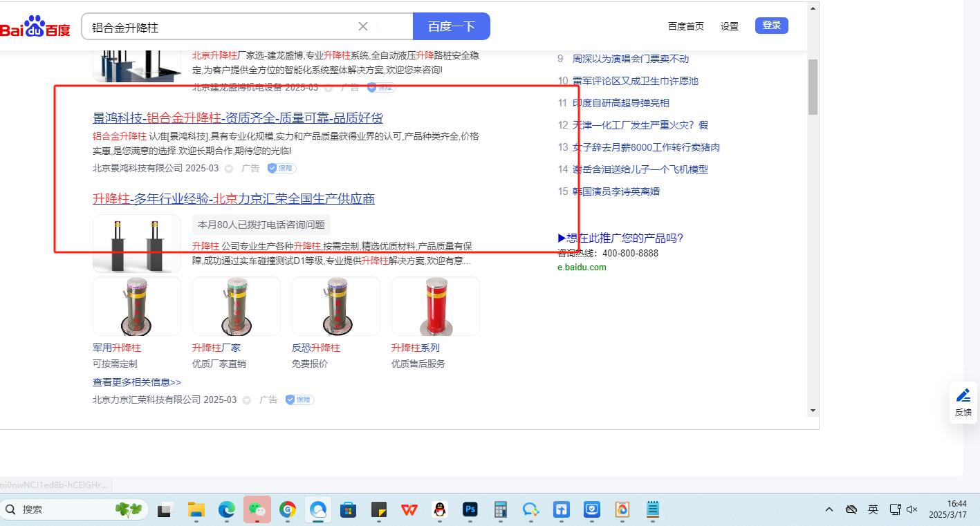
Task: Open the 反馈 feedback pencil icon
Action: pyautogui.click(x=963, y=396)
